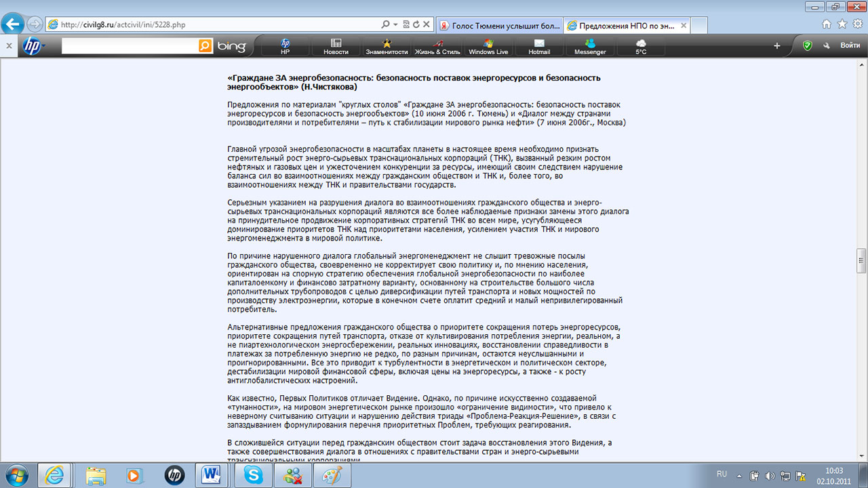Click the search magnifier in address bar

coord(387,24)
